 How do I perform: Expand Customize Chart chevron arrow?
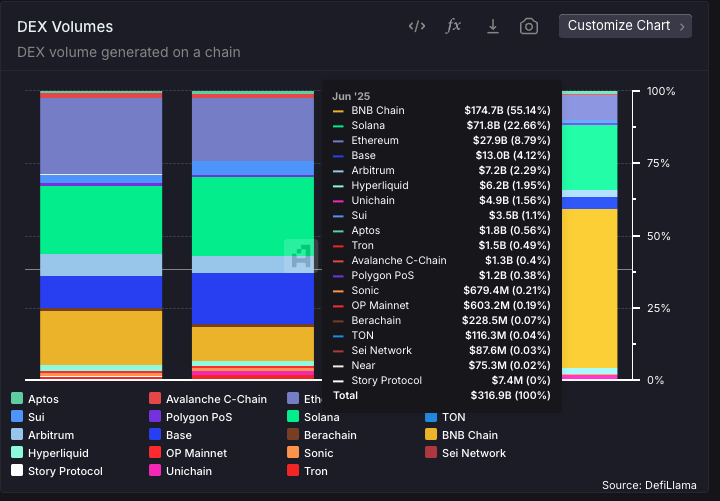tap(682, 27)
